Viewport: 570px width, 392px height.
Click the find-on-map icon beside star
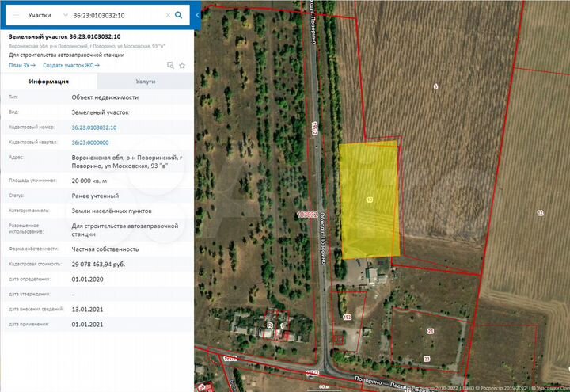click(x=170, y=65)
